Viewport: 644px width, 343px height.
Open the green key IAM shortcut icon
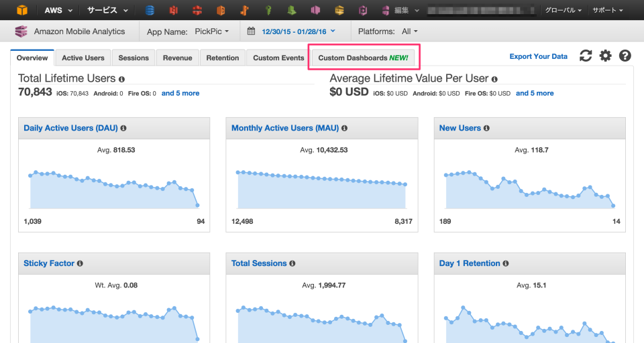tap(268, 10)
